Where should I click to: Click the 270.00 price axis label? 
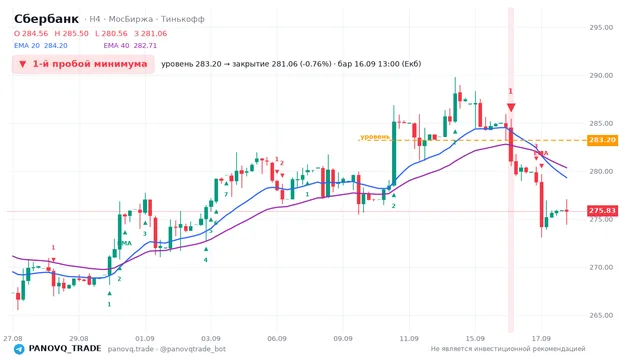pyautogui.click(x=601, y=267)
